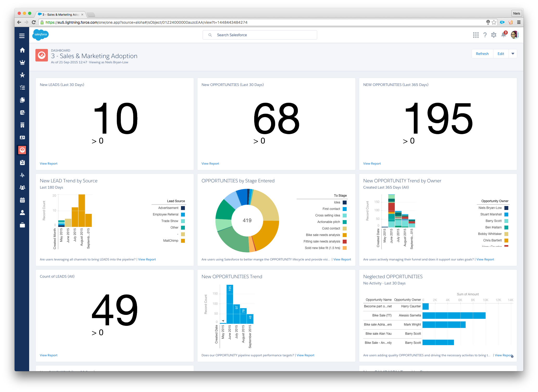
Task: Open the setup gear icon
Action: 493,35
